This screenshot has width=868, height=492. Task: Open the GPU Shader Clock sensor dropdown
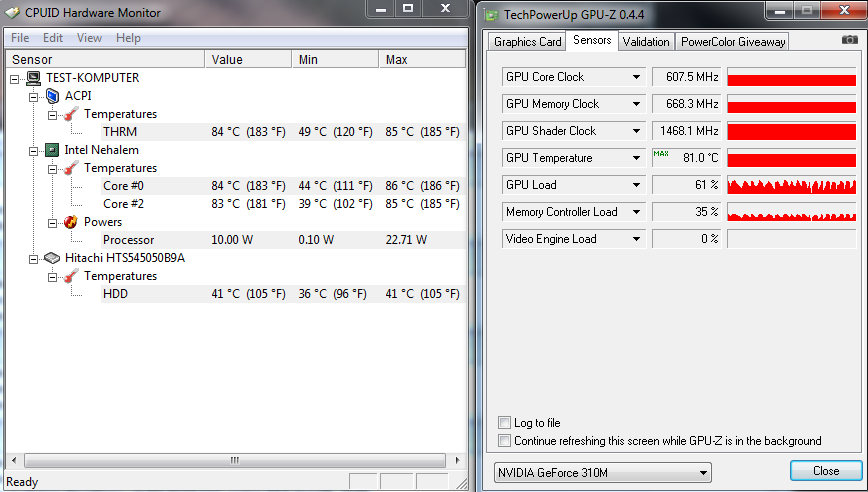pos(637,131)
